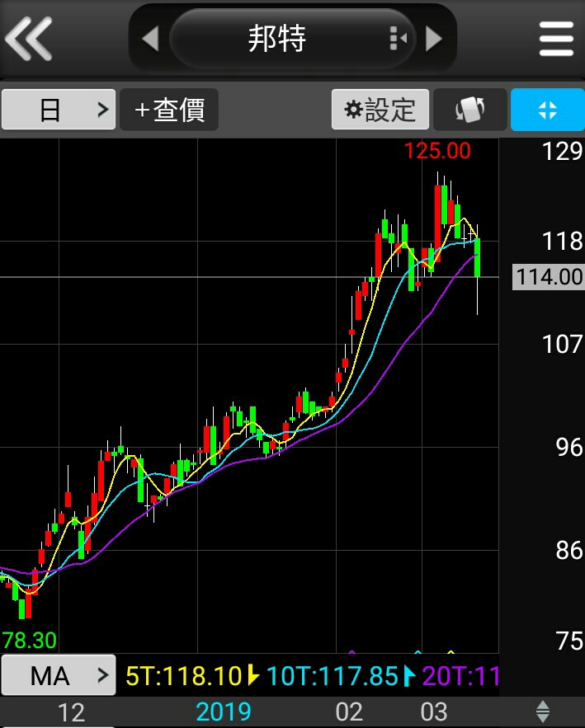Tap the up-down expand arrows at bottom right
The width and height of the screenshot is (585, 728).
point(543,712)
